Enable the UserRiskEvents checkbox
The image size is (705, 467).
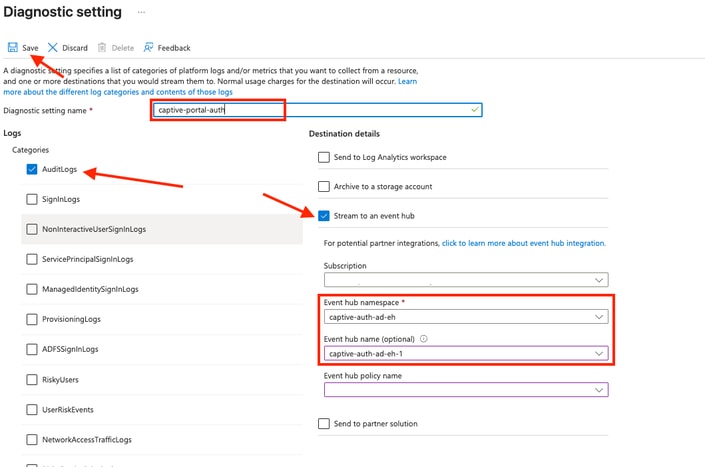(32, 409)
